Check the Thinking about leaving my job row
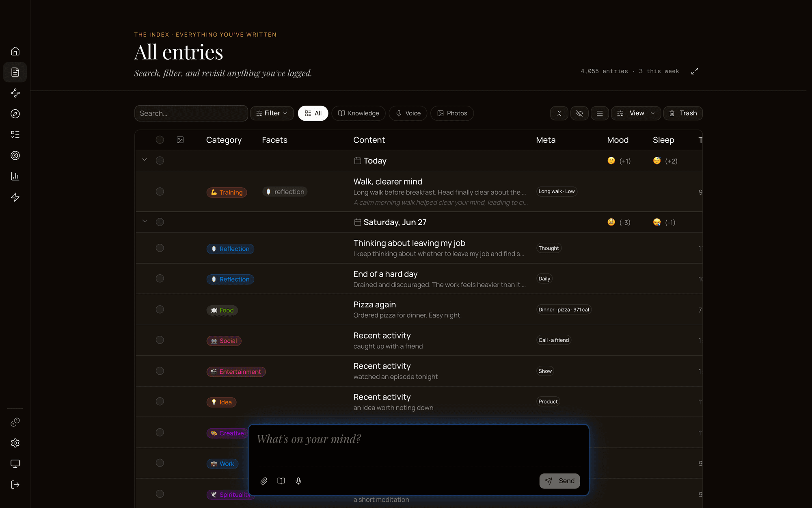The image size is (812, 508). coord(160,248)
